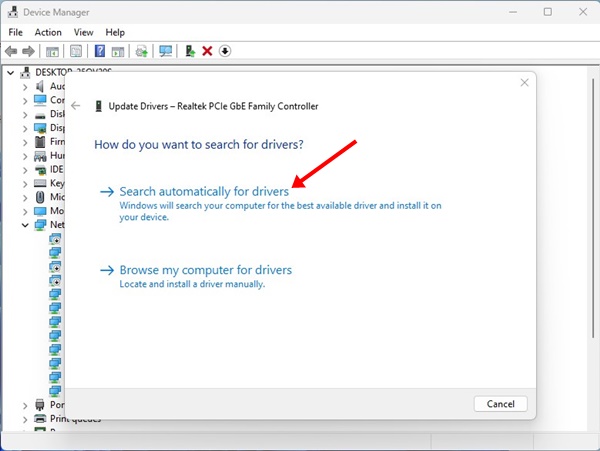600x451 pixels.
Task: Click the update device driver toolbar icon
Action: click(142, 51)
